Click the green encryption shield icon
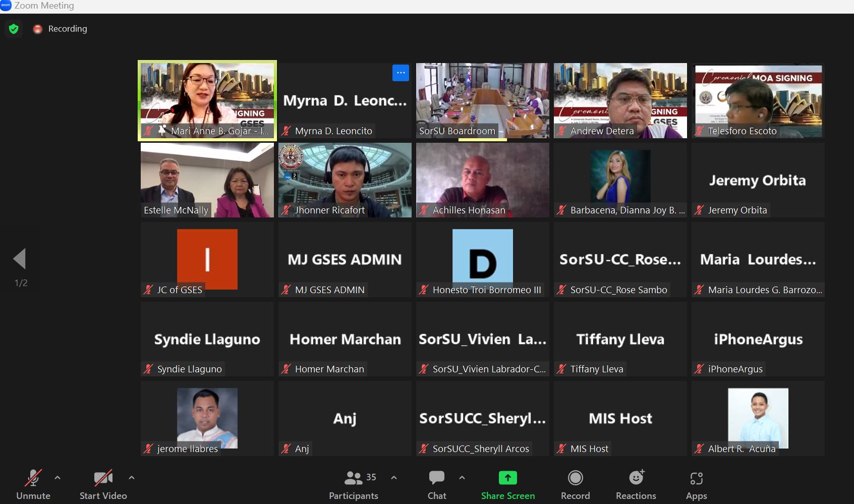 click(14, 29)
